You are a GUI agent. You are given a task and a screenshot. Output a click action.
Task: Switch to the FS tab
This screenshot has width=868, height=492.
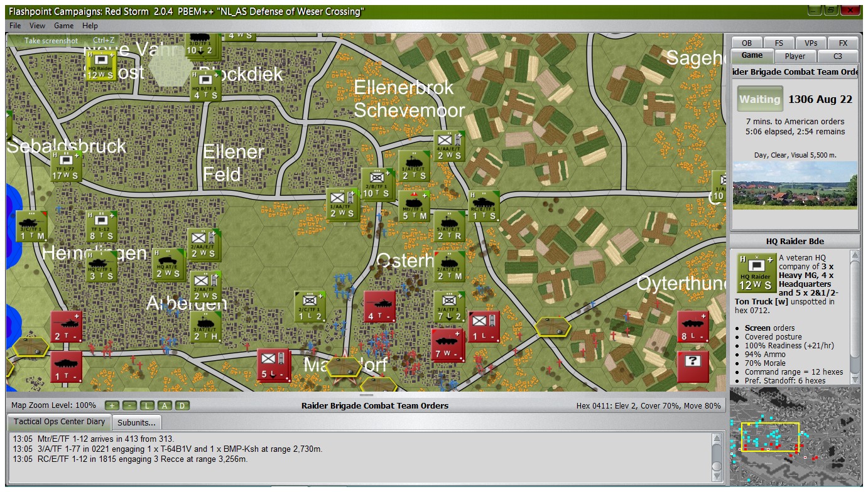(x=779, y=43)
